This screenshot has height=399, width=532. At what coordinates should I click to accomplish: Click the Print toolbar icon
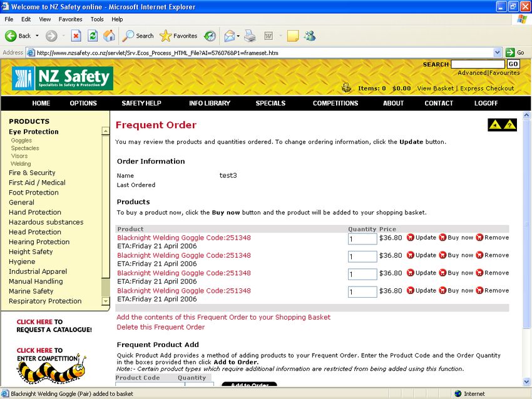(250, 36)
